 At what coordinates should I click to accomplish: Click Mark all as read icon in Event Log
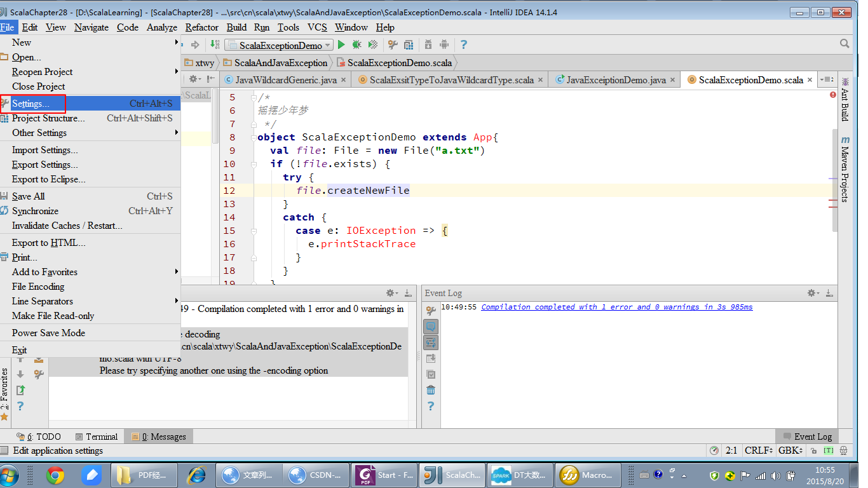click(x=431, y=374)
